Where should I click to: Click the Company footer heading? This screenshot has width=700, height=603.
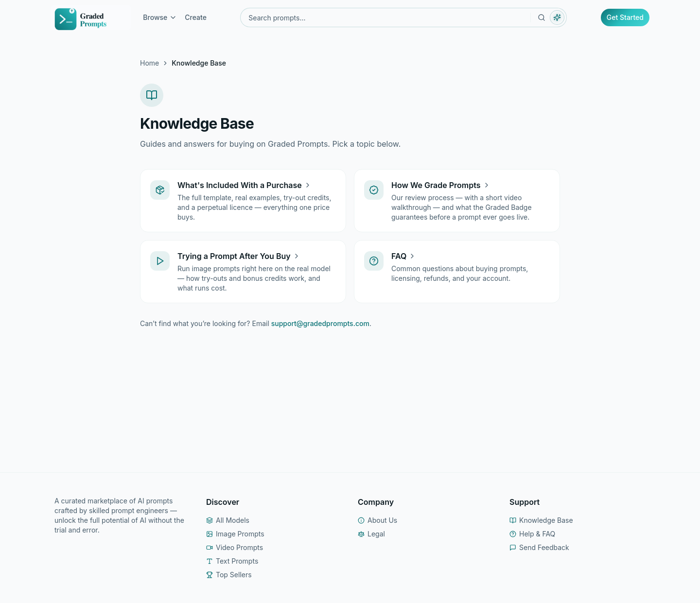(x=376, y=502)
